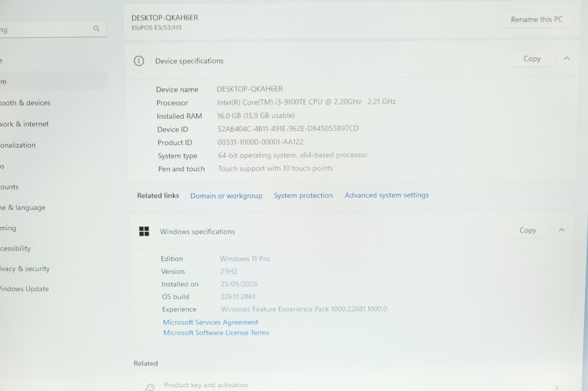Select Product ID 00331-10000-00001-AA122

point(260,142)
